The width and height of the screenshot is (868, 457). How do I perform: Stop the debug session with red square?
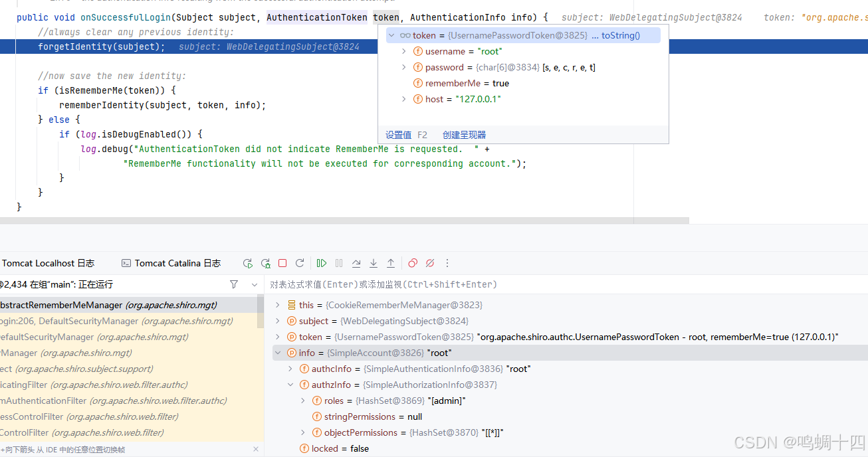(x=282, y=263)
